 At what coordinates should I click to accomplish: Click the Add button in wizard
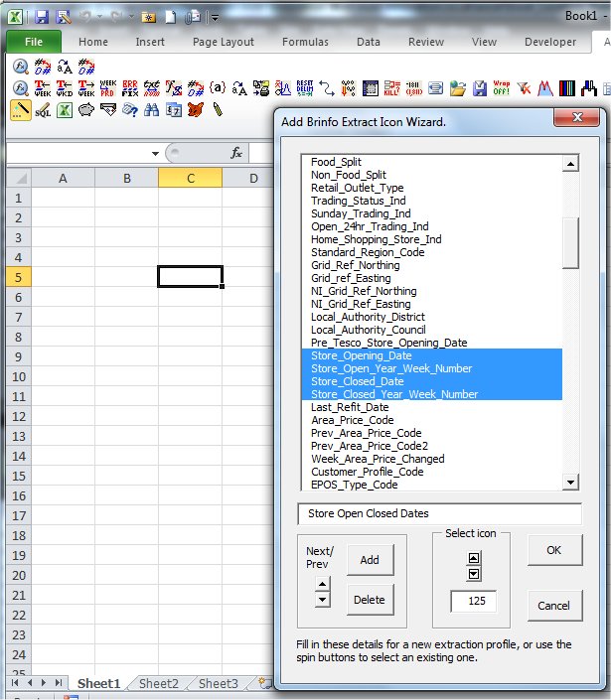370,560
